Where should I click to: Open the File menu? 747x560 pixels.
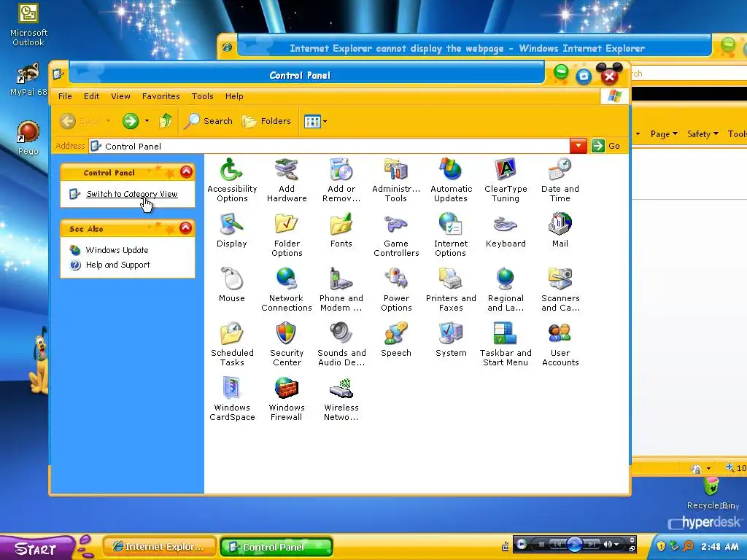coord(65,96)
